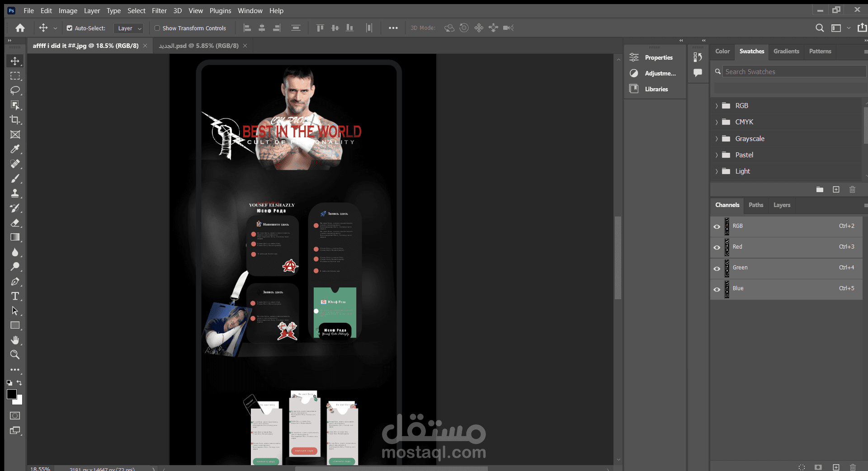This screenshot has width=868, height=471.
Task: Select the Hand tool
Action: pyautogui.click(x=15, y=340)
